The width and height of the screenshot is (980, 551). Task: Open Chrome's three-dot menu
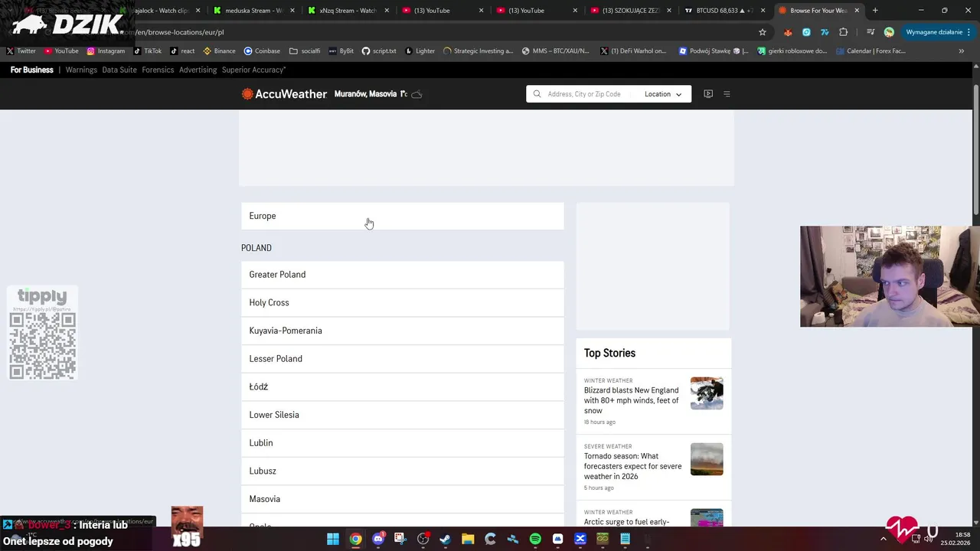(969, 32)
